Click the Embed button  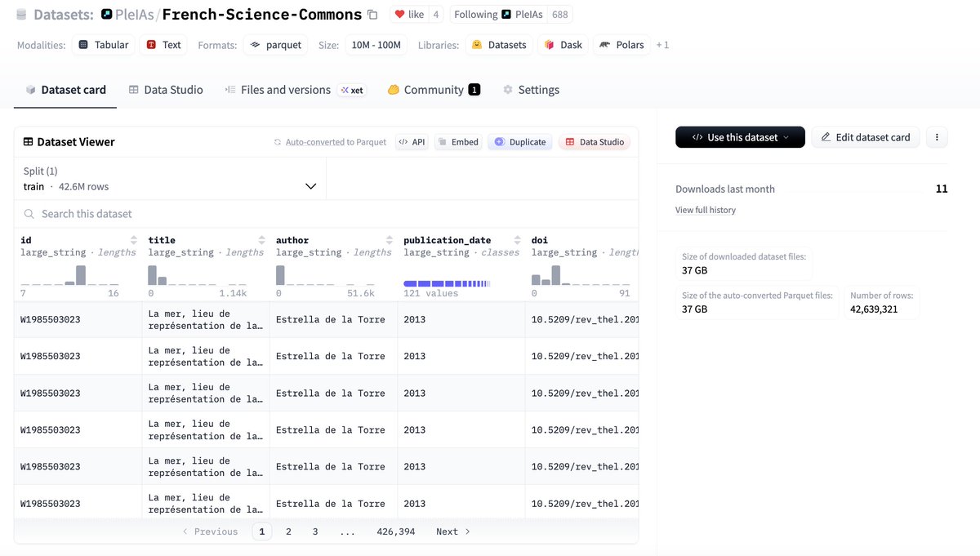pyautogui.click(x=458, y=142)
